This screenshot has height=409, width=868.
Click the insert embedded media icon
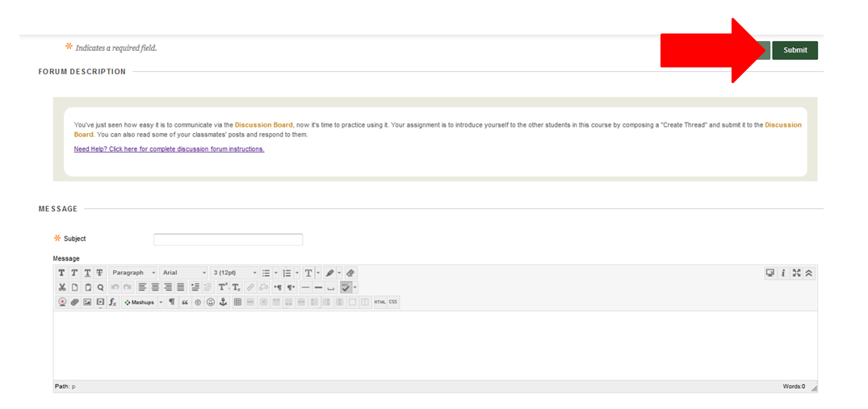coord(100,302)
